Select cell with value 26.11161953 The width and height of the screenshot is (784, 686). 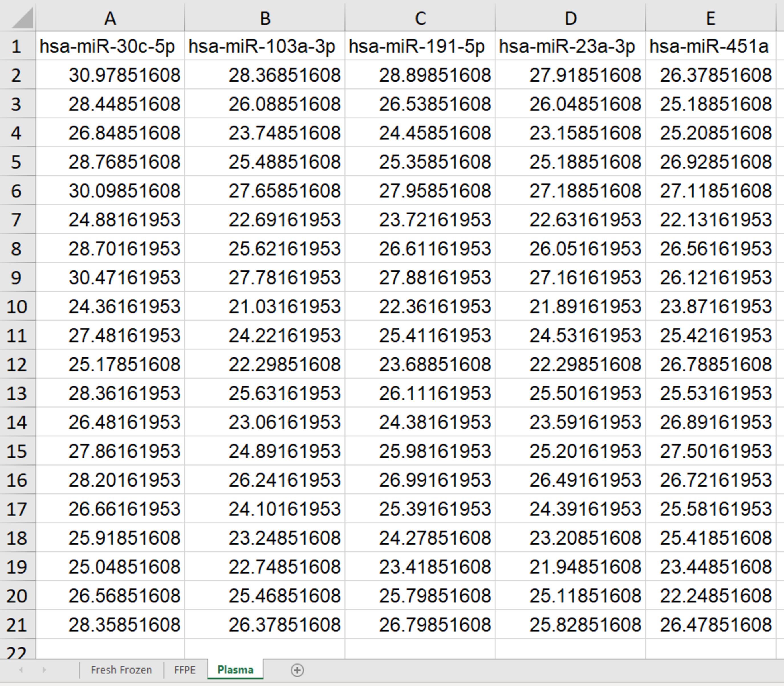(x=420, y=393)
